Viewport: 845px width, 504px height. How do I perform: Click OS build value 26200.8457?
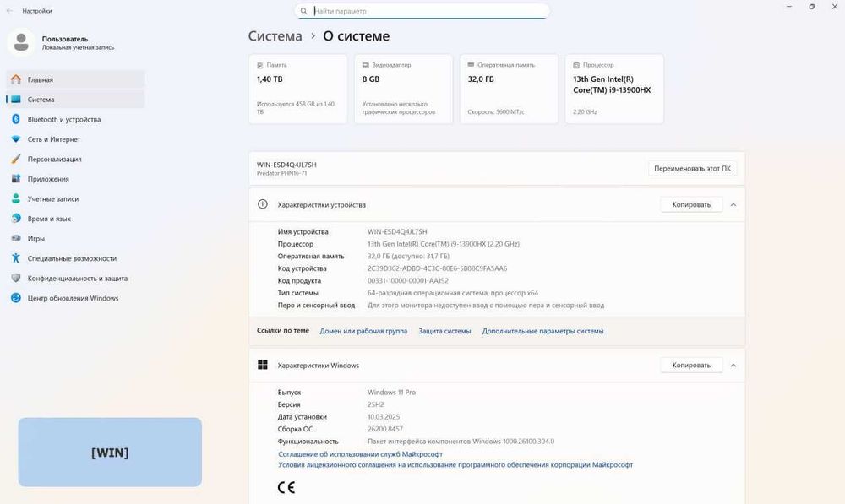[385, 429]
